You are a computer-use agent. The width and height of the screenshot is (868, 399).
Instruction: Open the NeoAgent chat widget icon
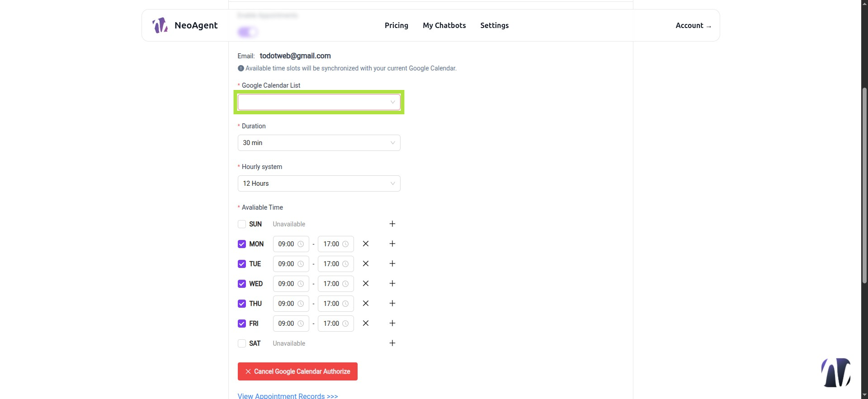pos(836,373)
